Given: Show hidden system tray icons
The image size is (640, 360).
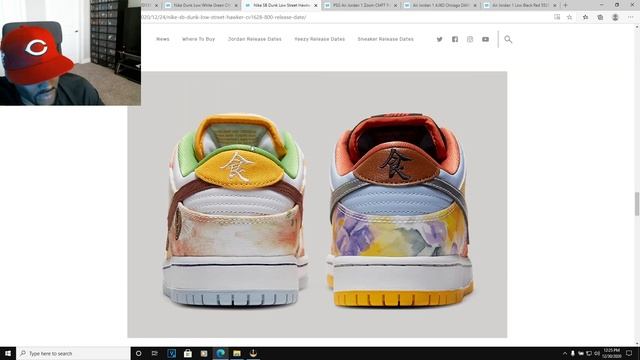Looking at the screenshot, I should 565,353.
